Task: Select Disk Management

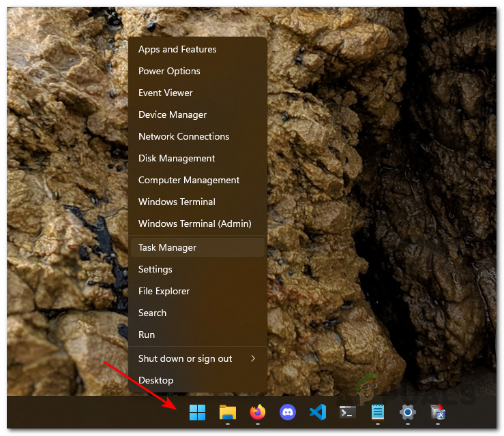Action: pos(177,158)
